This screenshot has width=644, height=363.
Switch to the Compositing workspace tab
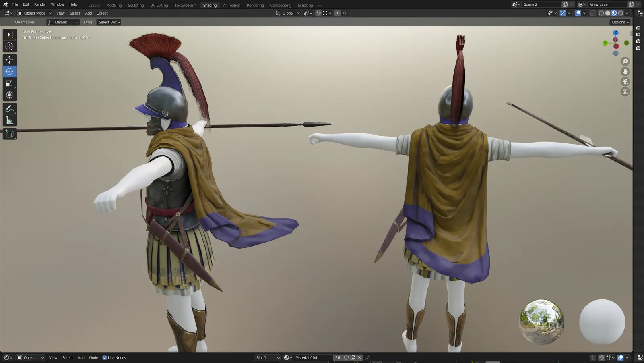[281, 5]
